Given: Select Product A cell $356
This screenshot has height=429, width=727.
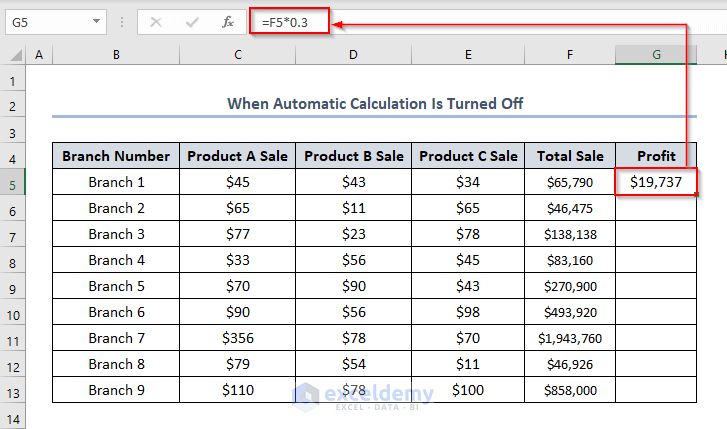Looking at the screenshot, I should 237,338.
